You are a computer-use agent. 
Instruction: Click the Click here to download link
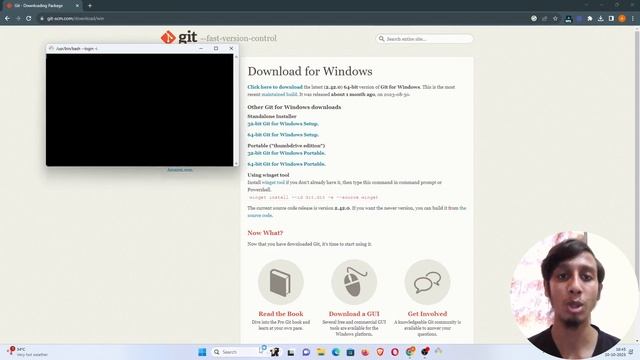click(x=275, y=87)
